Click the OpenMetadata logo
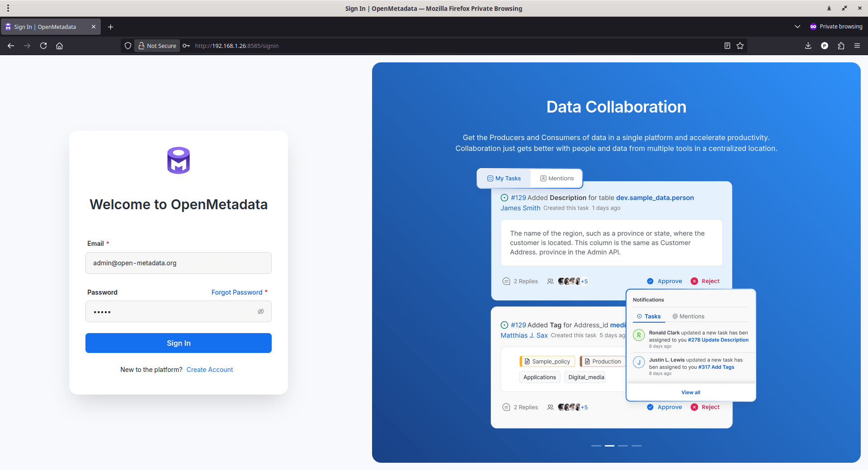The image size is (868, 470). point(179,160)
